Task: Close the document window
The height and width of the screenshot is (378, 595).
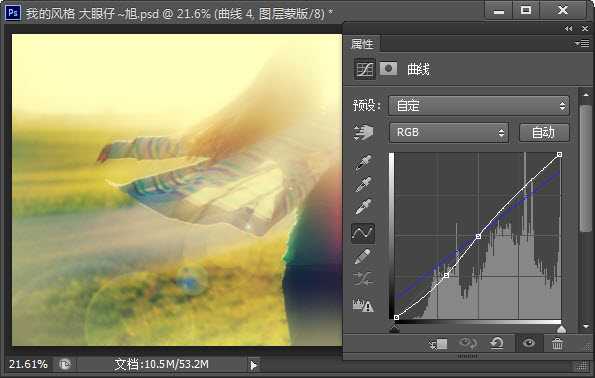Action: tap(563, 11)
